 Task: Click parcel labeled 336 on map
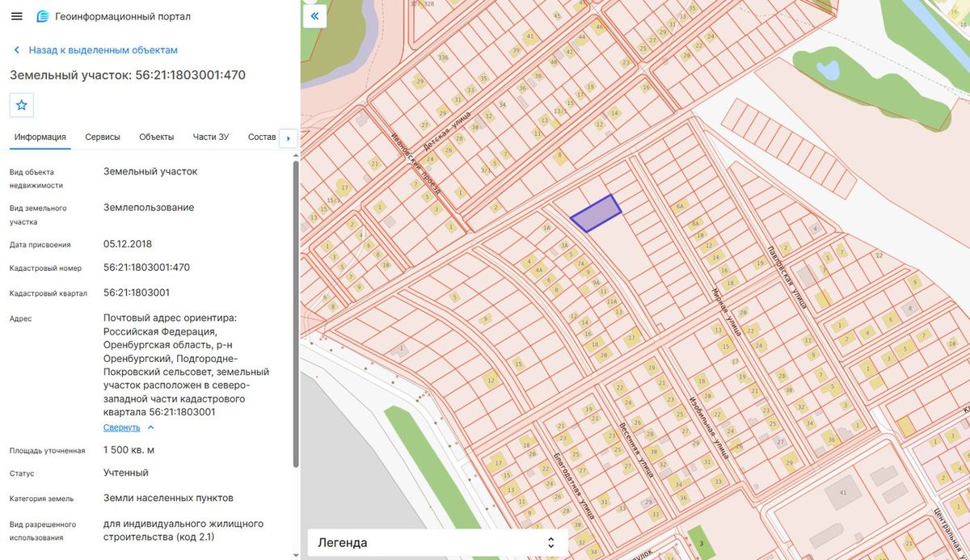443,57
